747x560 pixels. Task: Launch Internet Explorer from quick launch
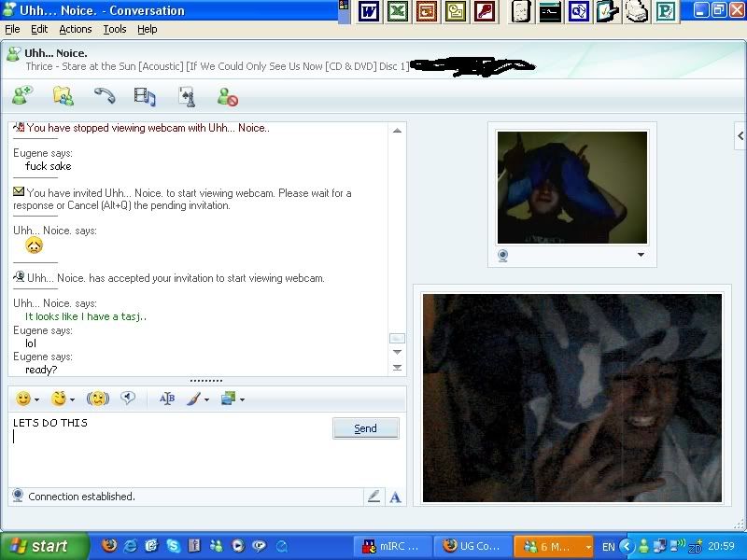(130, 546)
